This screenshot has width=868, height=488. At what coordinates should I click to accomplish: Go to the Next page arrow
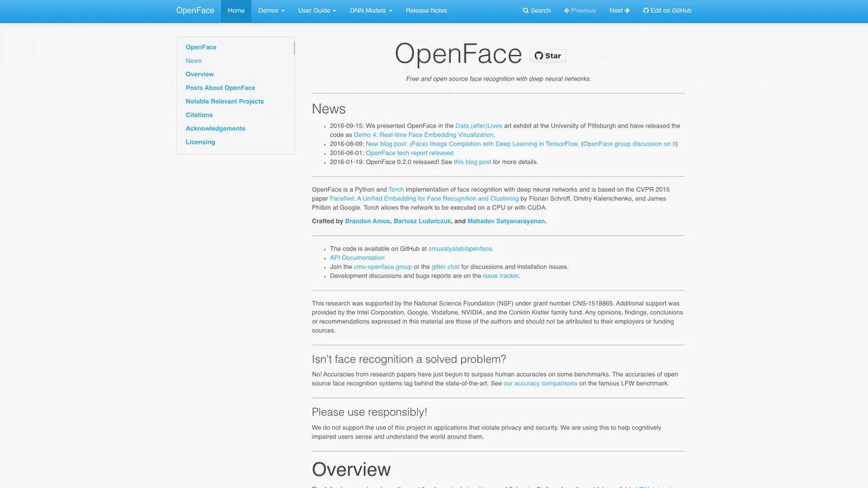pyautogui.click(x=619, y=11)
